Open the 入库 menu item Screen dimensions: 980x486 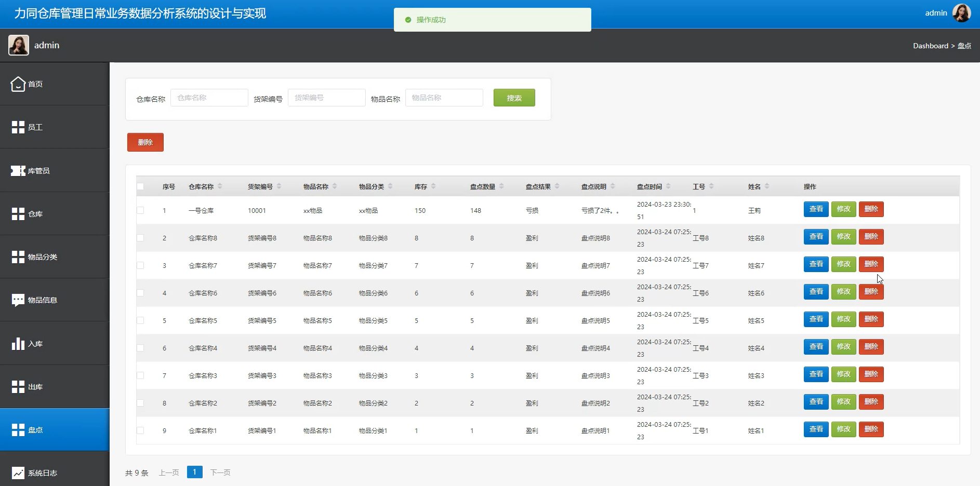point(55,343)
